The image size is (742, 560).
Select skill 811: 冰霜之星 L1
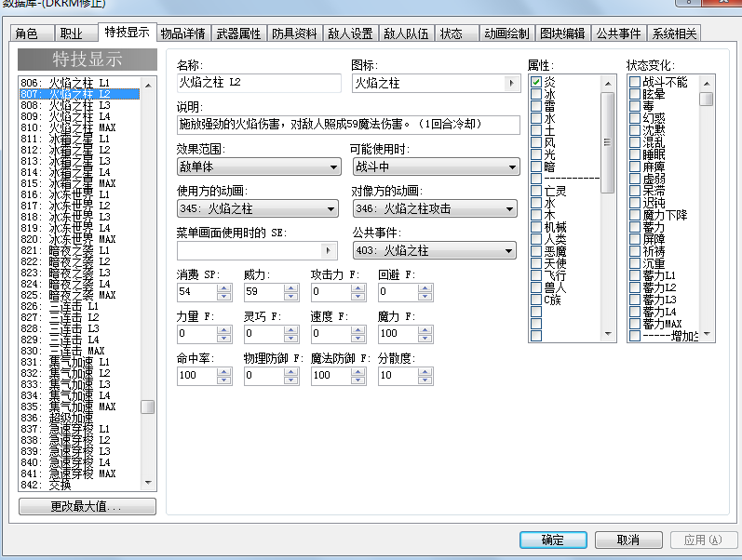pos(79,139)
